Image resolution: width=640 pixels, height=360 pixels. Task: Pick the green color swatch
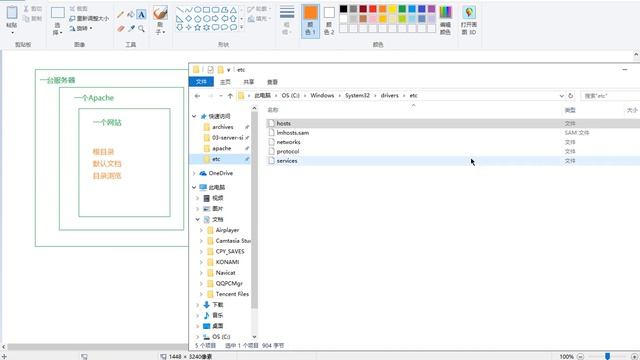[402, 9]
